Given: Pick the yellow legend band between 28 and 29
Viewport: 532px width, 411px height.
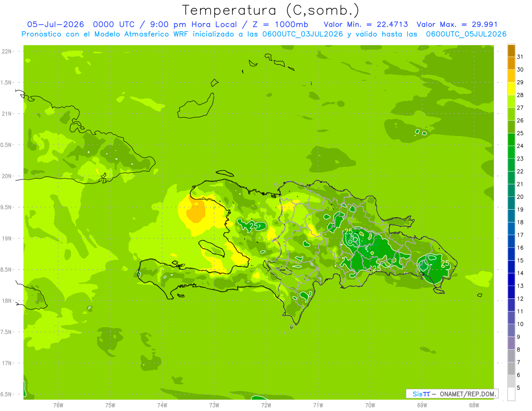Looking at the screenshot, I should 511,89.
